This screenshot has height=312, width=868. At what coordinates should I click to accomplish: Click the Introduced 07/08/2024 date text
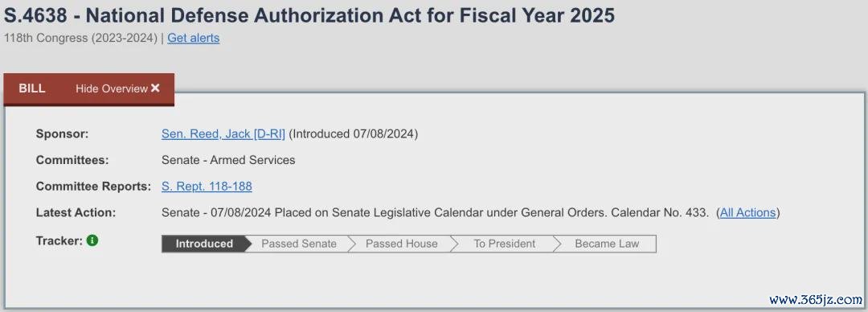[353, 133]
